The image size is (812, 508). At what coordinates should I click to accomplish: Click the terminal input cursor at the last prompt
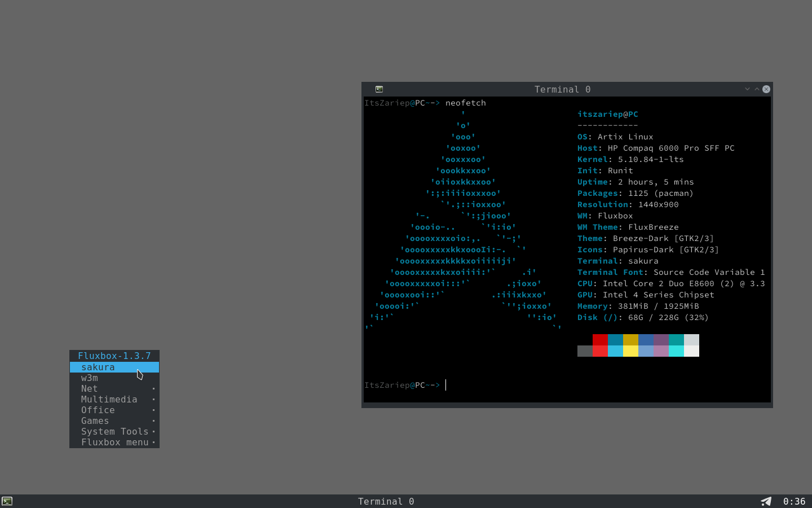pos(446,385)
